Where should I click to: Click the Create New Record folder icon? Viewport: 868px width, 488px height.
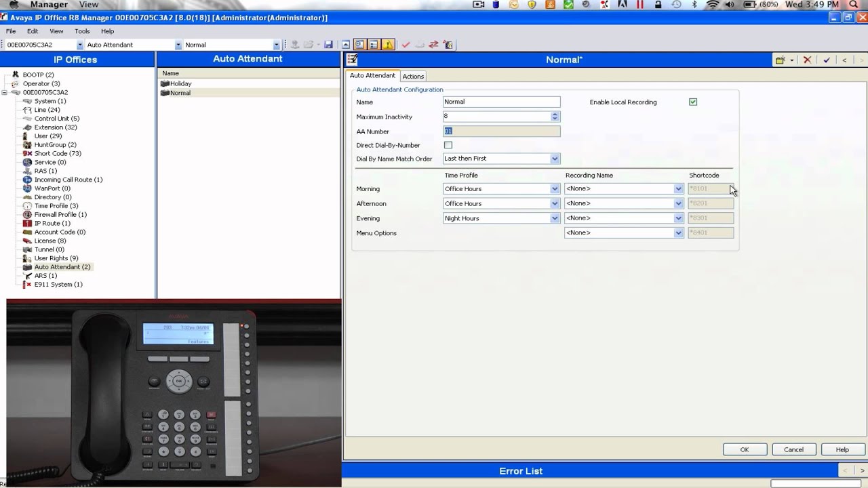pyautogui.click(x=781, y=60)
